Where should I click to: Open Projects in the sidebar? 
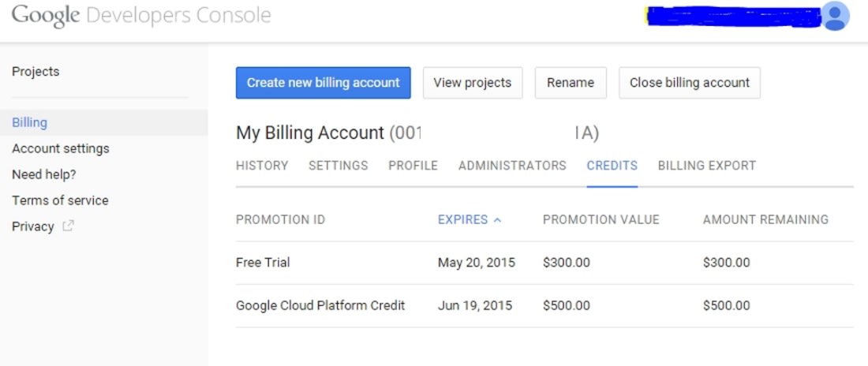pyautogui.click(x=36, y=72)
